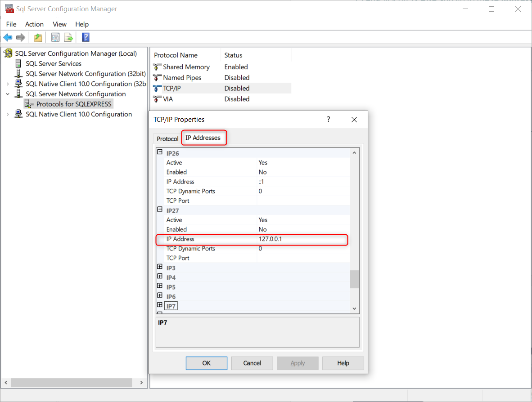Screen dimensions: 532x402
Task: Click the Export List toolbar icon
Action: (x=68, y=37)
